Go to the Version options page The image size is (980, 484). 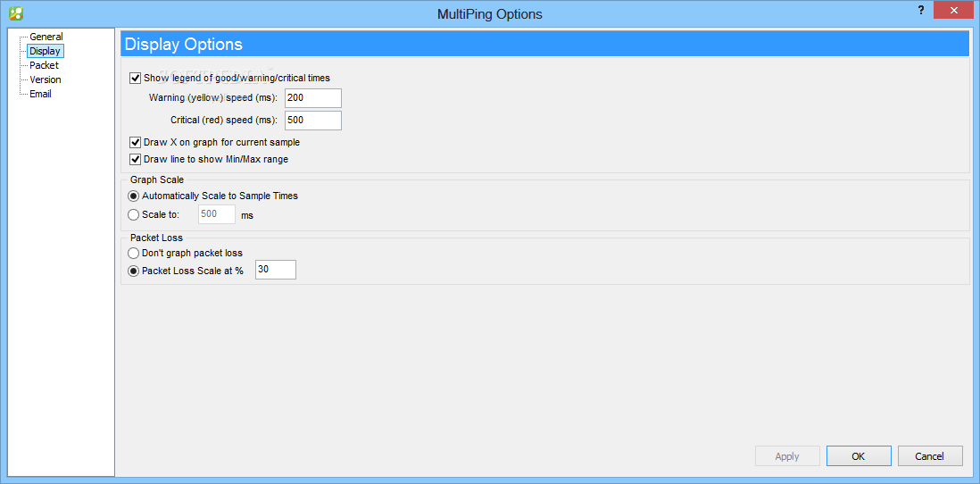click(x=45, y=79)
